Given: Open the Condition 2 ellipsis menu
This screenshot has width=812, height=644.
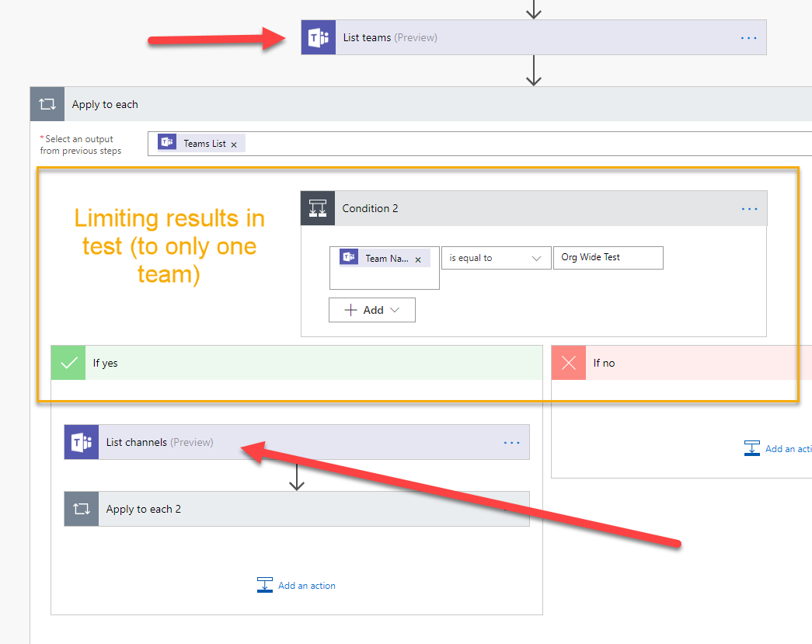Looking at the screenshot, I should click(749, 209).
